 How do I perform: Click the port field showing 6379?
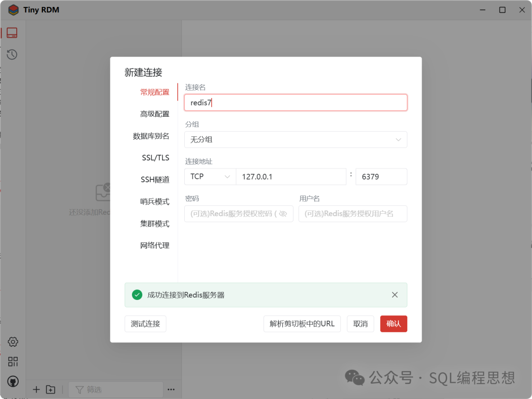pos(381,176)
